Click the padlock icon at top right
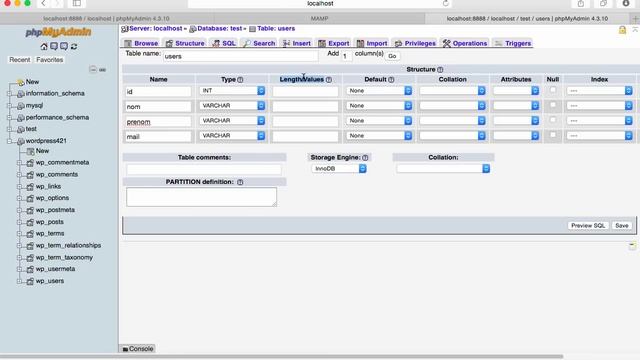 (x=622, y=30)
